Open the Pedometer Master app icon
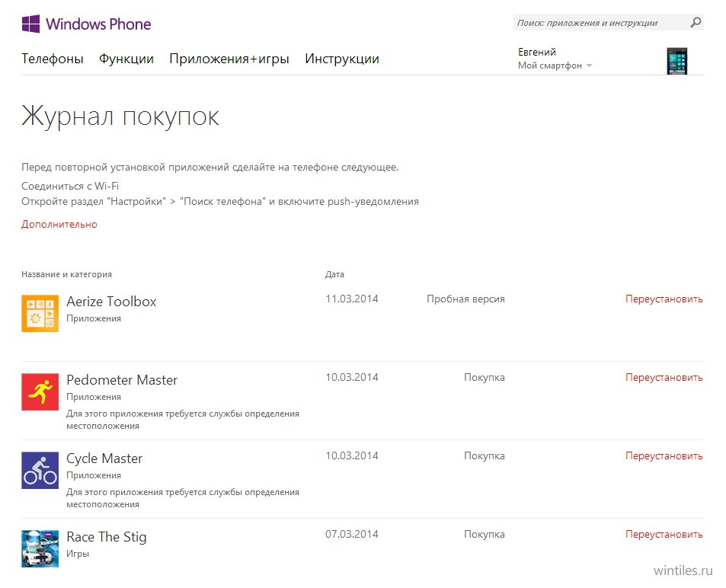726x588 pixels. pos(40,391)
